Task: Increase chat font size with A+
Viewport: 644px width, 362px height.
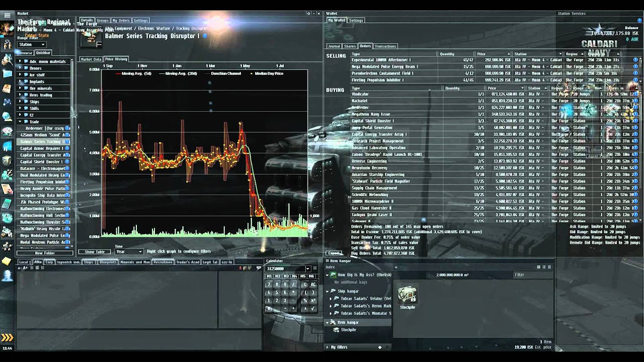Action: tap(25, 268)
